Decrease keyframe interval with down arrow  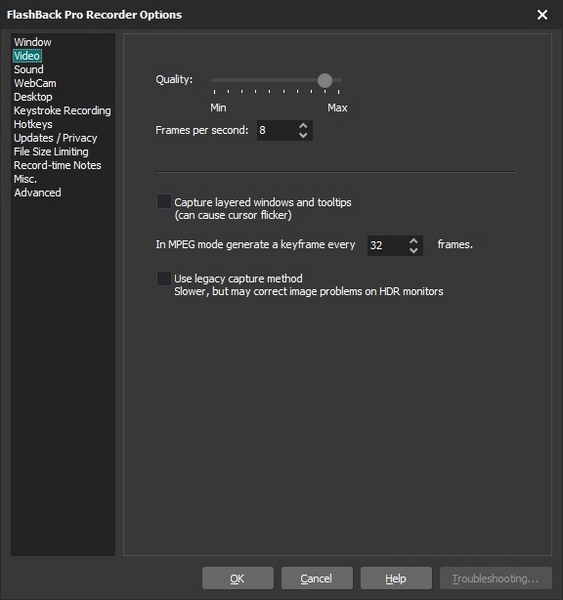413,251
